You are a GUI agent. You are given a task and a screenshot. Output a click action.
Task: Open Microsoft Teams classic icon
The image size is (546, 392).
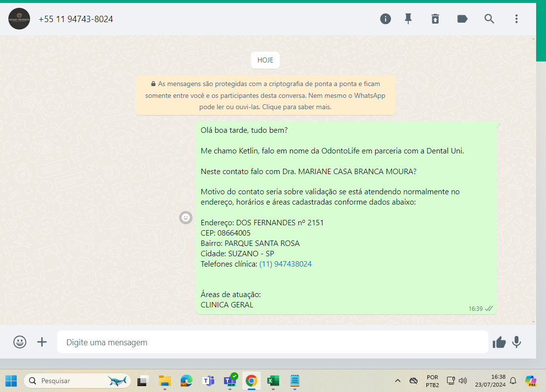(x=208, y=381)
